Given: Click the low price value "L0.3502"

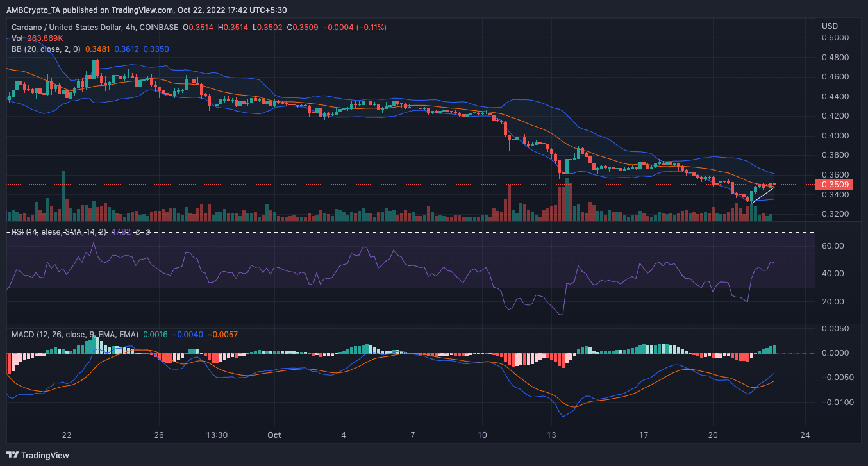Looking at the screenshot, I should point(267,28).
